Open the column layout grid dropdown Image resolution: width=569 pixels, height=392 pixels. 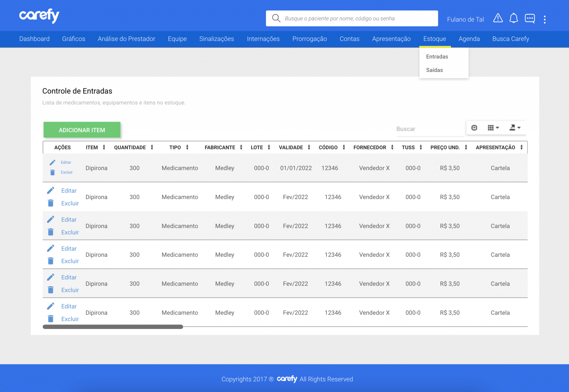coord(493,127)
